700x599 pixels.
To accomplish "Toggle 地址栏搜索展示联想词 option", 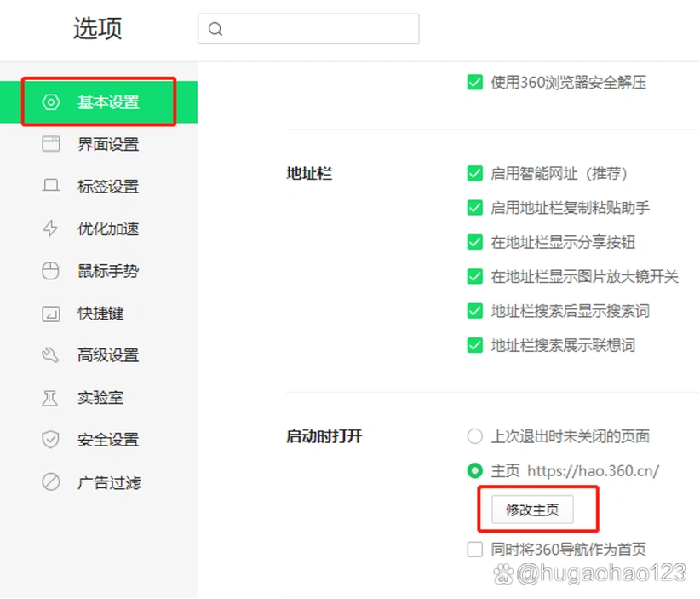I will (474, 345).
